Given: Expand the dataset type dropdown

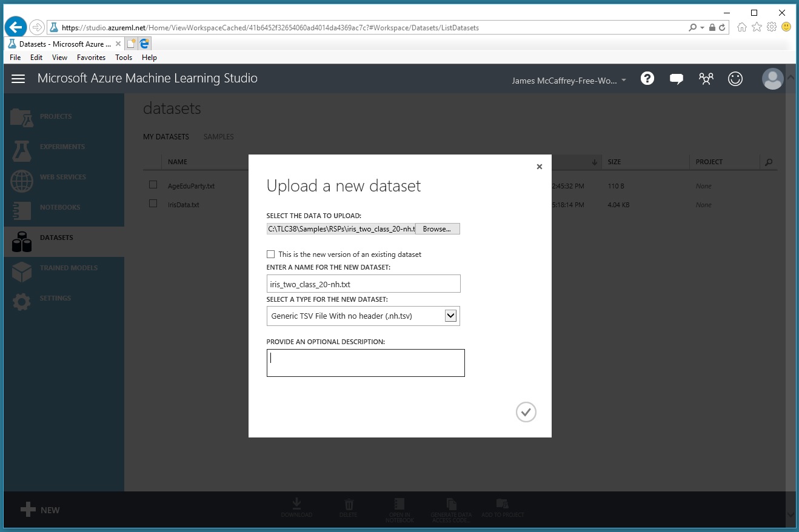Looking at the screenshot, I should [450, 316].
